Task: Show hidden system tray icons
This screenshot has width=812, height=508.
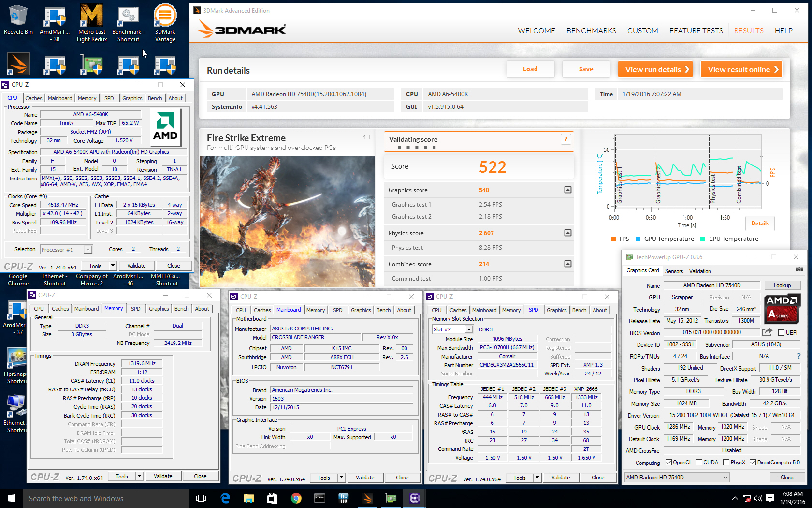Action: [735, 498]
